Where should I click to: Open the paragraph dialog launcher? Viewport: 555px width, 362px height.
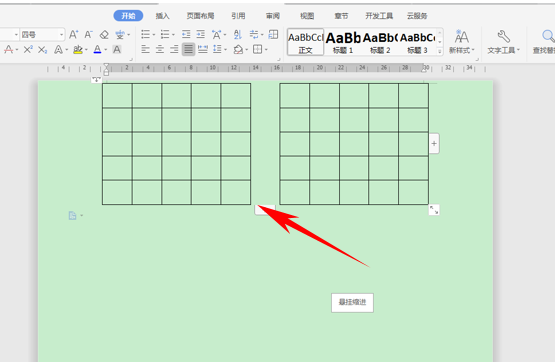click(x=279, y=59)
